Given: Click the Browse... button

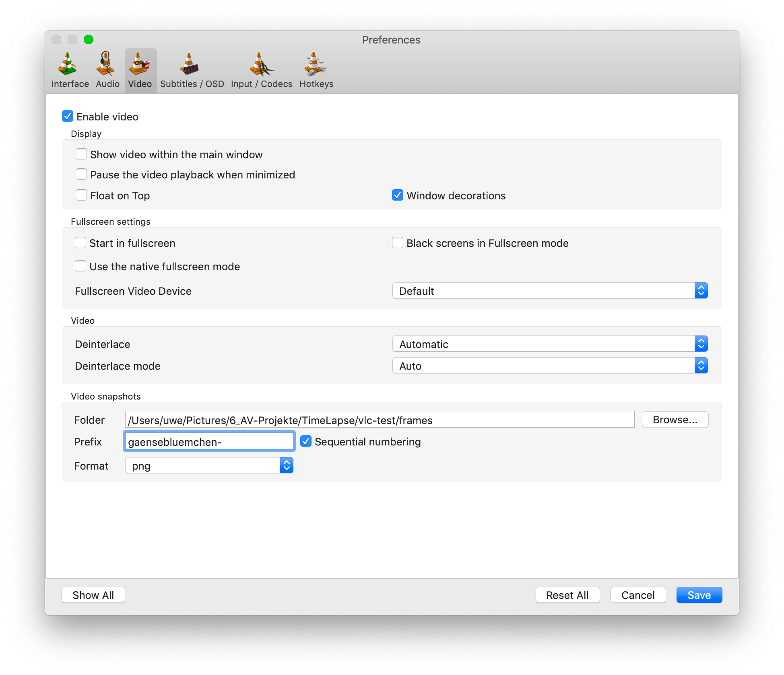Looking at the screenshot, I should (x=675, y=420).
